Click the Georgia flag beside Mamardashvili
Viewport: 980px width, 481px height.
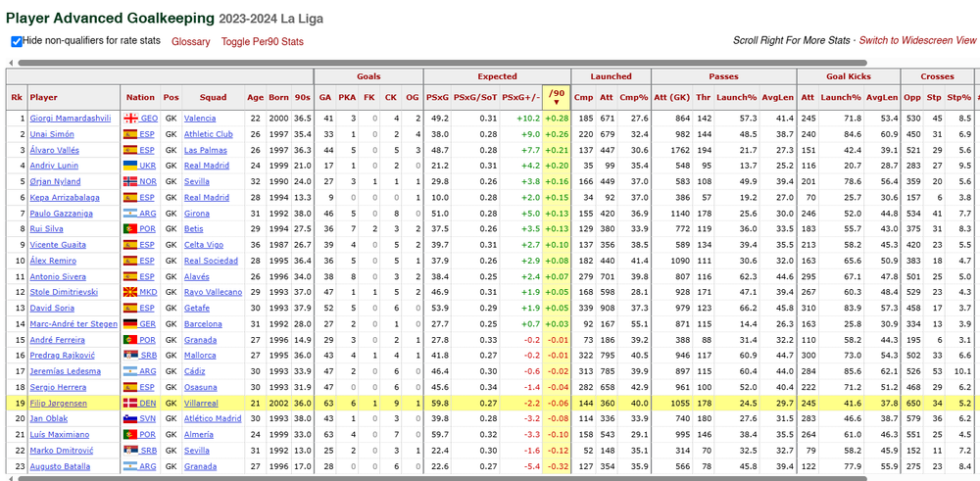point(130,119)
